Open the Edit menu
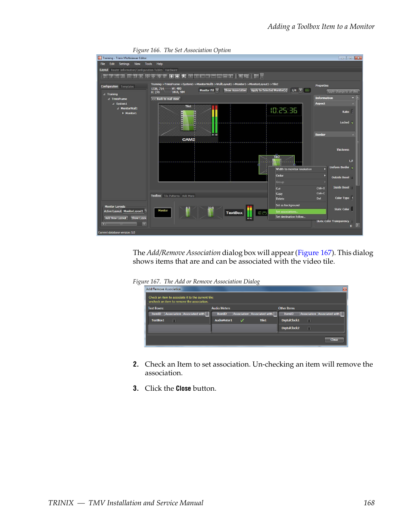This screenshot has height=532, width=411. [x=112, y=64]
